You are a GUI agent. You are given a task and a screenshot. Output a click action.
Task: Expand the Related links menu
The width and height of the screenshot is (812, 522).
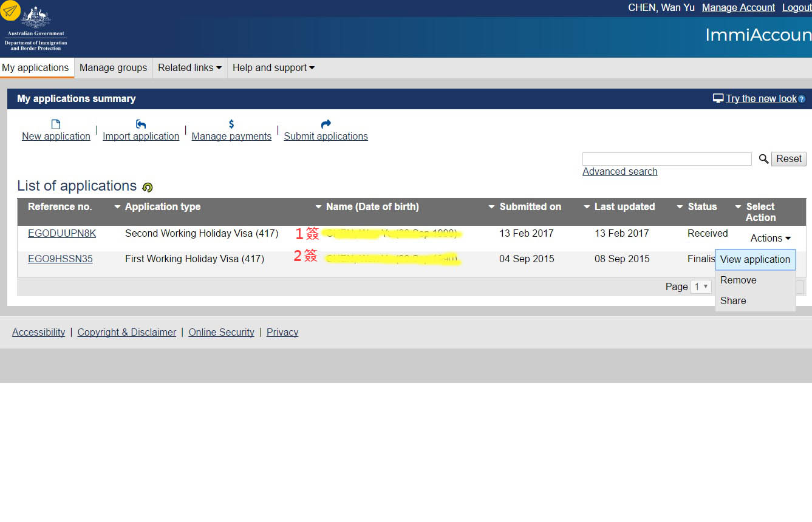pos(189,68)
